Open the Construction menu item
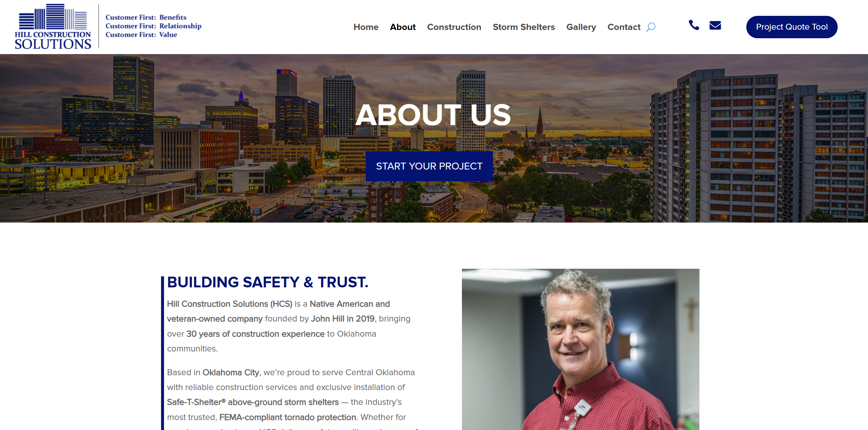 454,27
